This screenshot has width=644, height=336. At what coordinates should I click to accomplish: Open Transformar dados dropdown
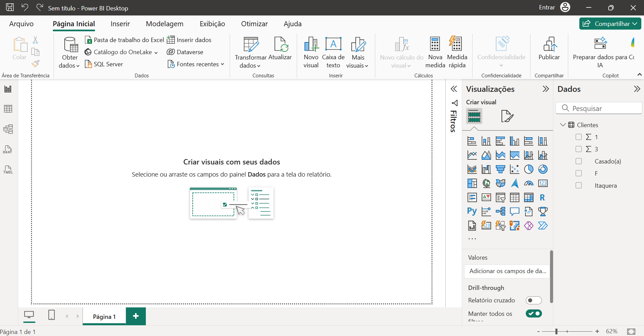pyautogui.click(x=251, y=53)
